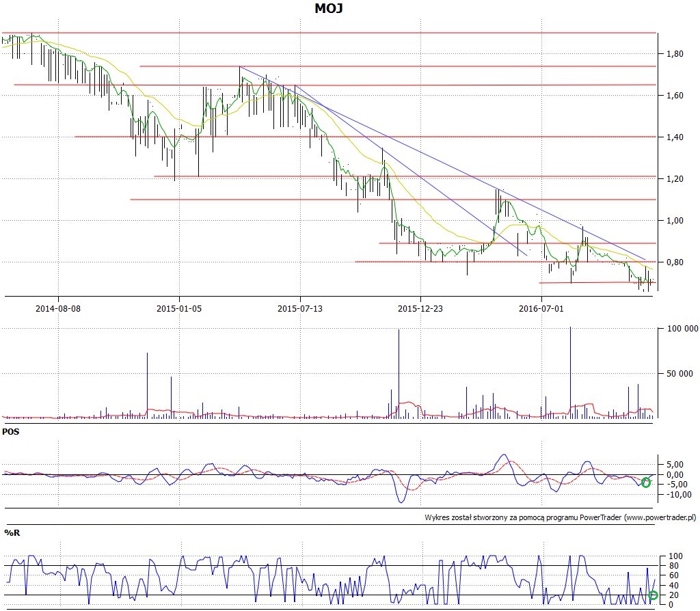Image resolution: width=700 pixels, height=611 pixels.
Task: Click the 100 value on %R axis
Action: tap(676, 556)
